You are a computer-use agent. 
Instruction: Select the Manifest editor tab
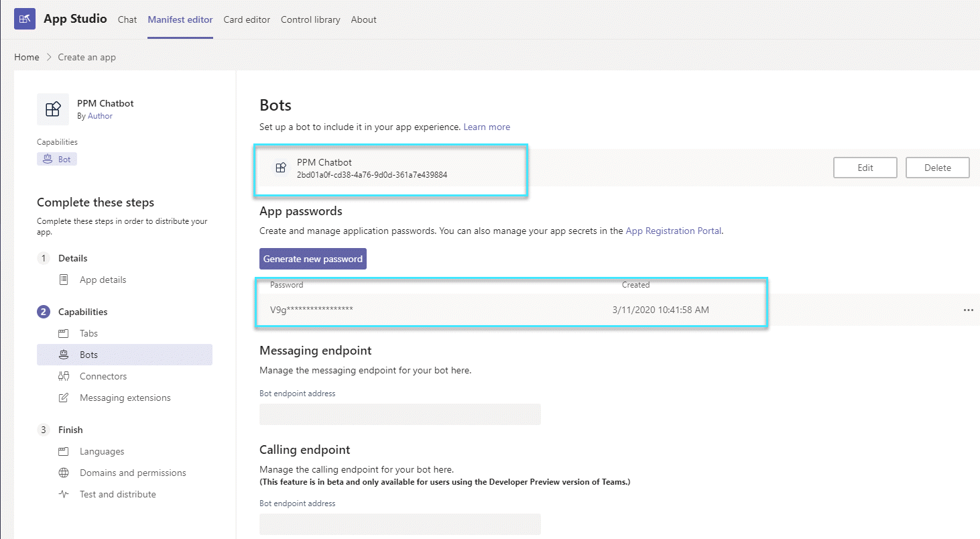coord(180,19)
